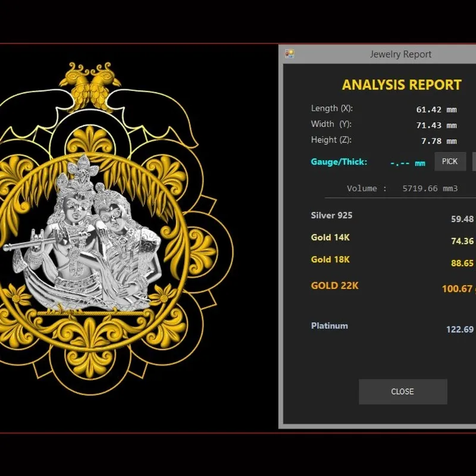Image resolution: width=476 pixels, height=476 pixels.
Task: Select the Width (Y) label
Action: coord(331,124)
